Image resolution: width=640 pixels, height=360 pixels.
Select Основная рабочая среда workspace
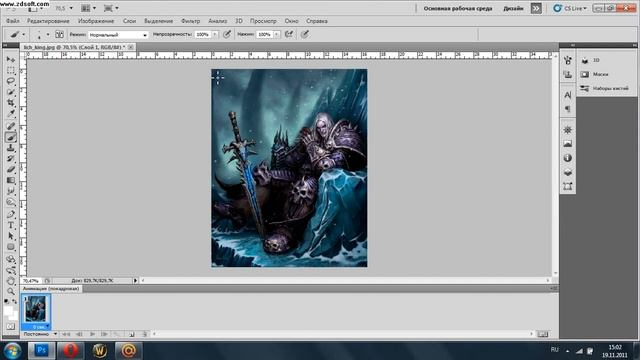coord(458,8)
